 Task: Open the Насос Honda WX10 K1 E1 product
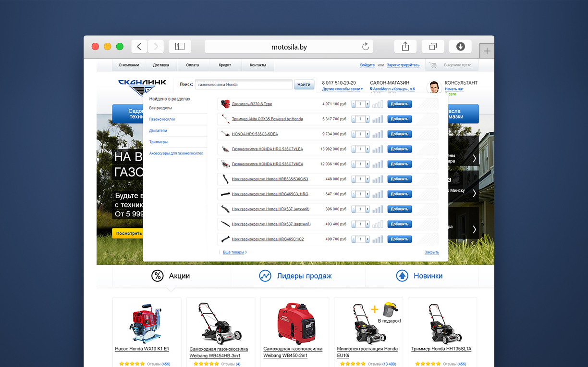click(x=142, y=349)
